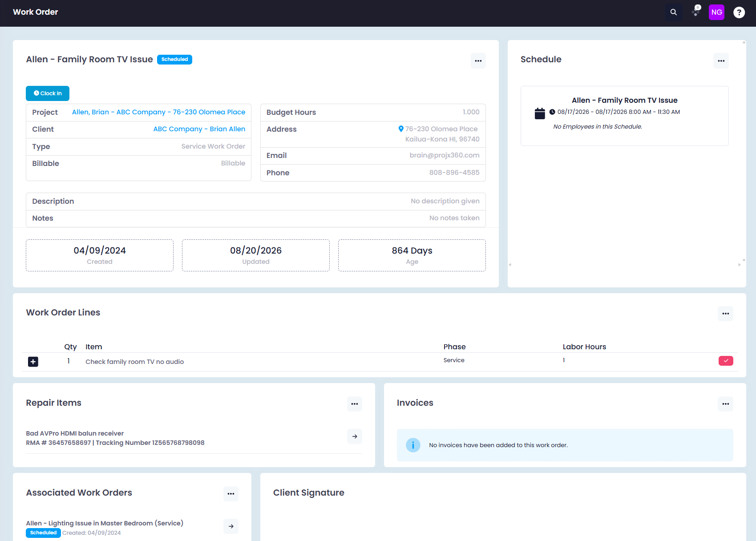This screenshot has height=541, width=756.
Task: Open Invoices panel three-dot menu
Action: click(726, 404)
